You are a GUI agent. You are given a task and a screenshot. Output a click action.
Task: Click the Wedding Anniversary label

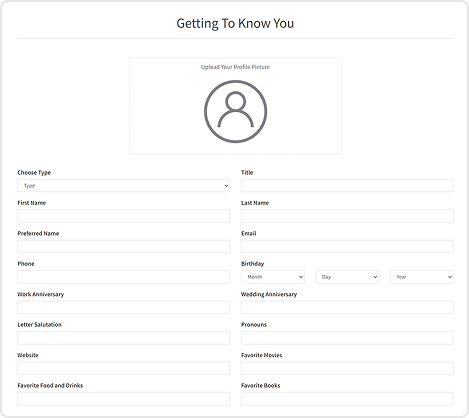[269, 294]
